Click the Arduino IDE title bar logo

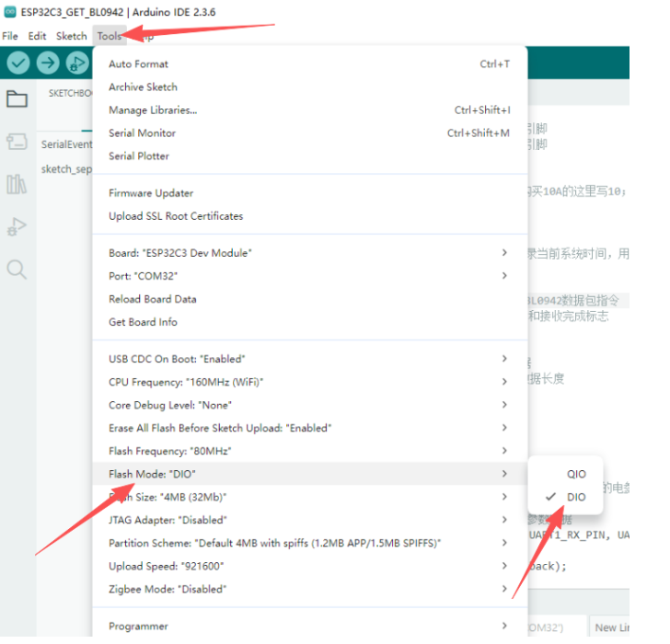point(10,12)
